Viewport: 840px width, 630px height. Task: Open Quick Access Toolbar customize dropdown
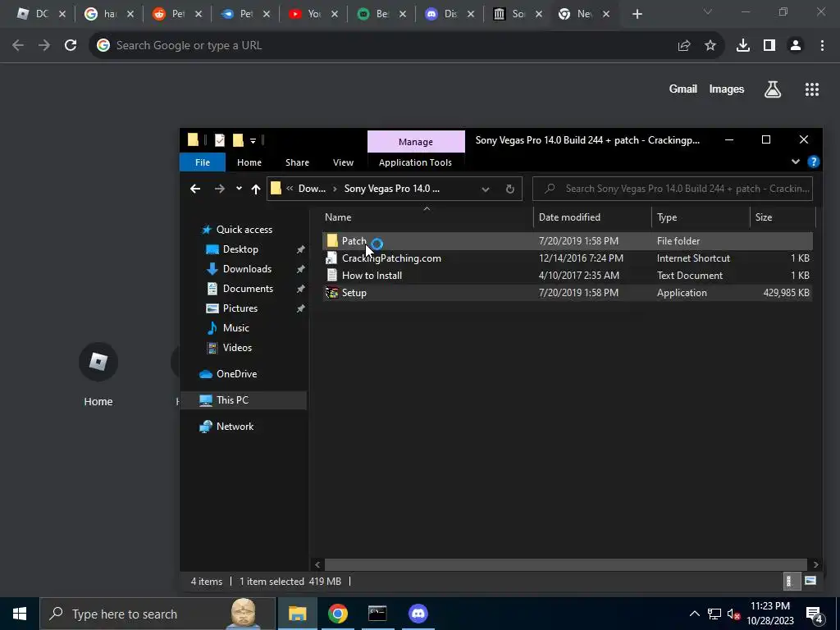pyautogui.click(x=253, y=141)
